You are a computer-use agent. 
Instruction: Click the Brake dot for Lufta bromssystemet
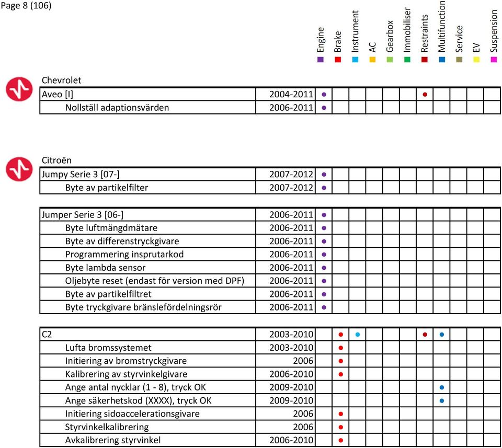point(340,348)
